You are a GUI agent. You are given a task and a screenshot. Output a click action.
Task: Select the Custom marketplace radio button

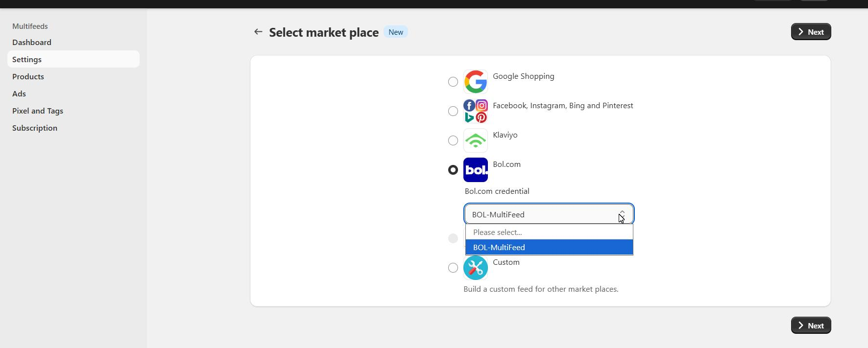453,268
